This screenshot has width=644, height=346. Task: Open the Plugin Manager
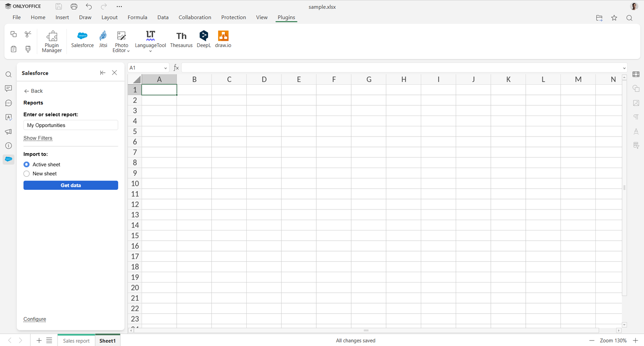(52, 42)
